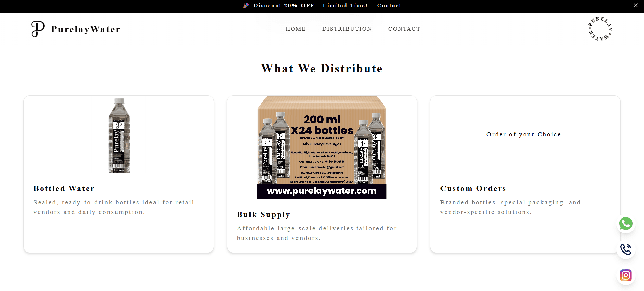Open the 200 ml X24 bottles box image
Viewport: 644px width, 291px height.
[321, 148]
